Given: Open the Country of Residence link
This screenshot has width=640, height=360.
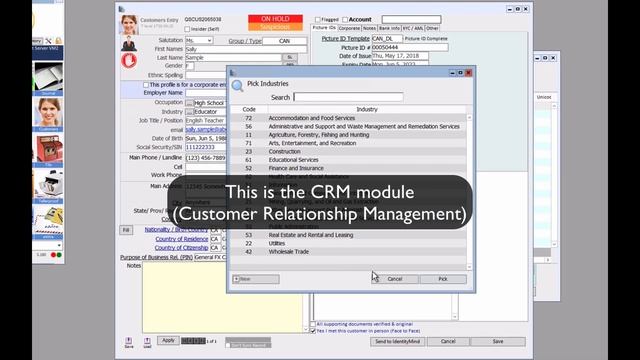Looking at the screenshot, I should [x=182, y=239].
